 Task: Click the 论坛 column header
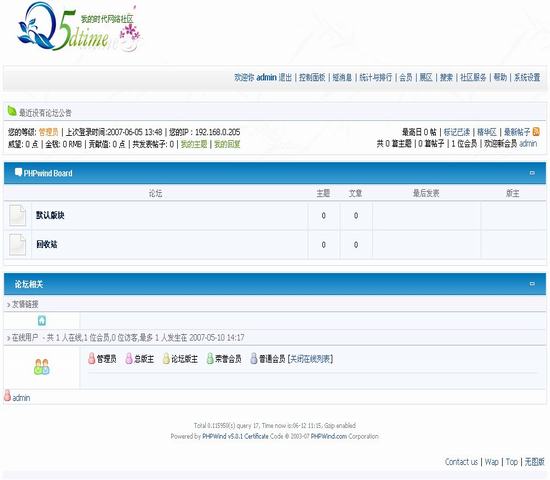tap(155, 193)
